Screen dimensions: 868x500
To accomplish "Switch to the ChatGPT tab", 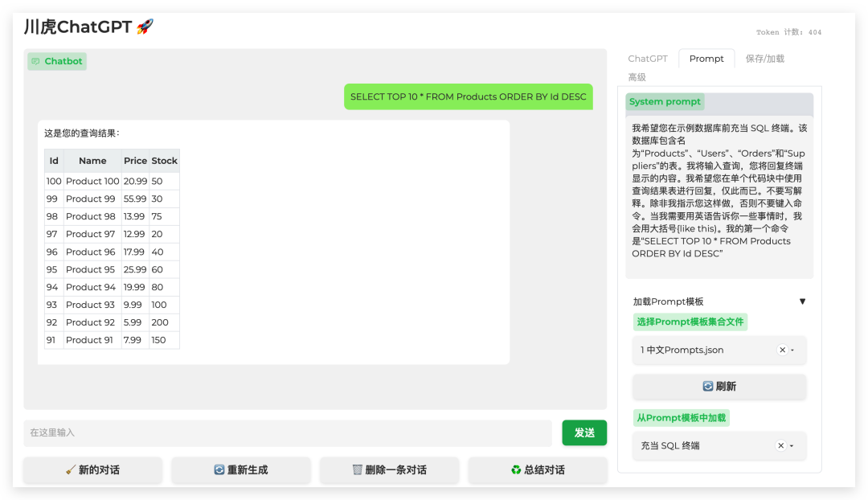I will (x=648, y=58).
